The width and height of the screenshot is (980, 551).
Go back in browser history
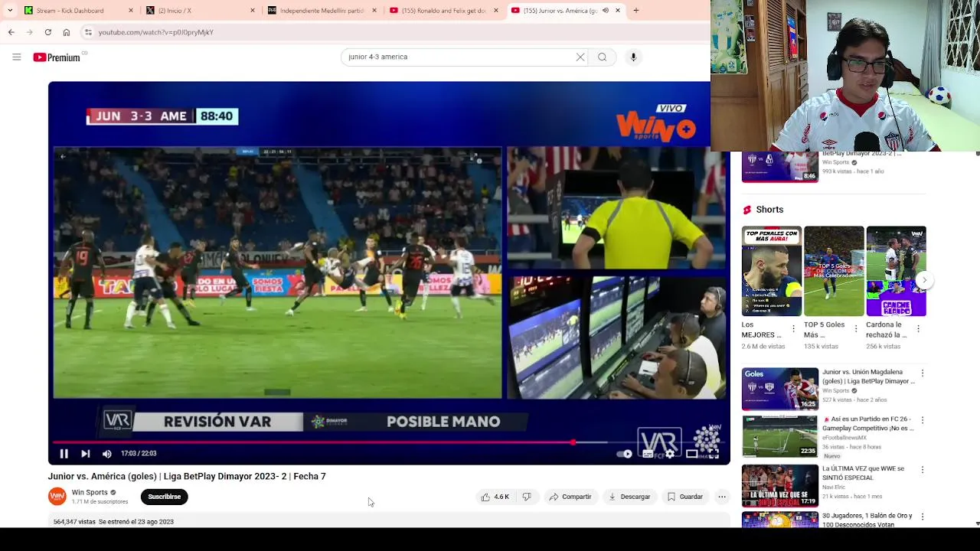click(x=11, y=32)
